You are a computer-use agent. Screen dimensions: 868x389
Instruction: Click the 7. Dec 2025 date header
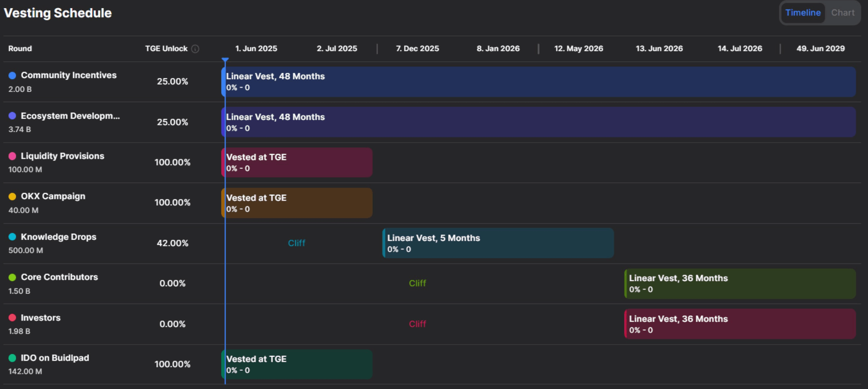click(x=417, y=49)
